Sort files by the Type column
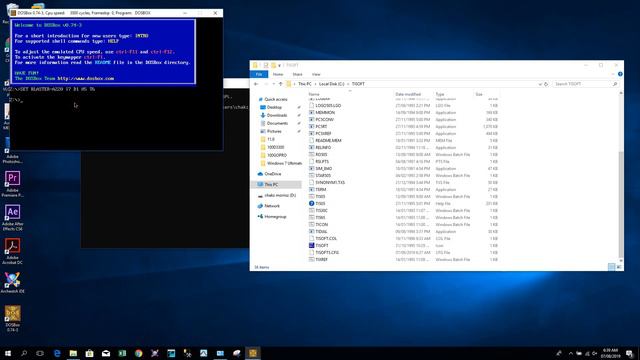640x360 pixels. pyautogui.click(x=440, y=94)
